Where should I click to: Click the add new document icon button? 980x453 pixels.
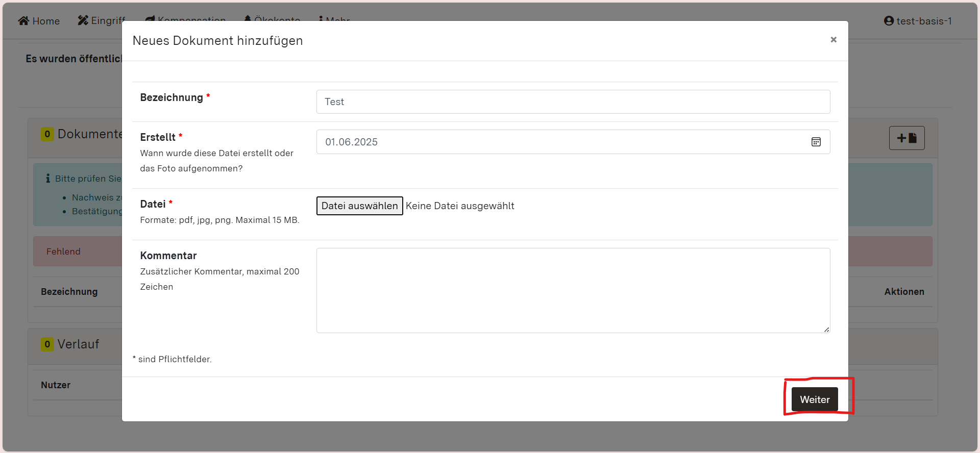(906, 138)
